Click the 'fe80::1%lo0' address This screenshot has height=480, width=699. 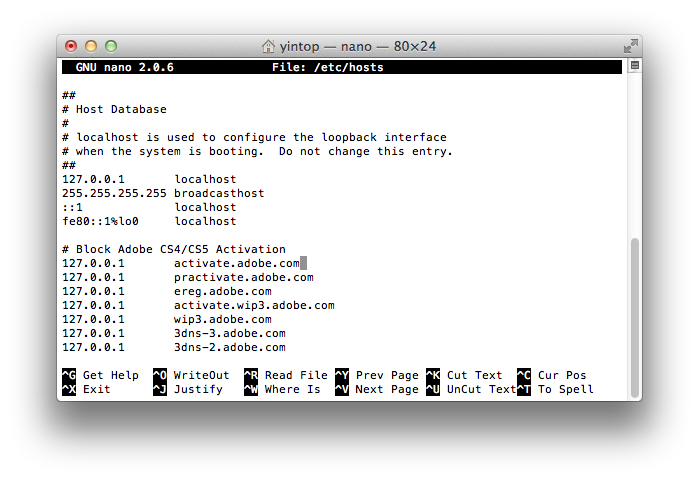[100, 222]
